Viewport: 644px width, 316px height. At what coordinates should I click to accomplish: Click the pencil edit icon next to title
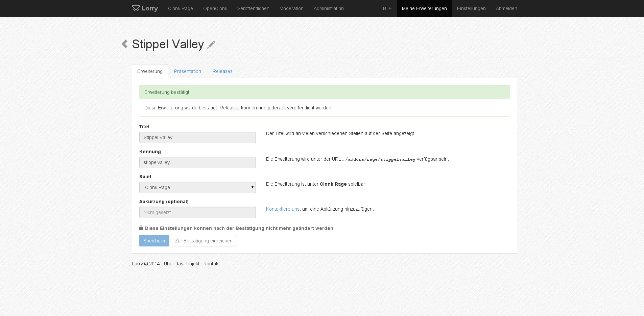click(x=211, y=45)
